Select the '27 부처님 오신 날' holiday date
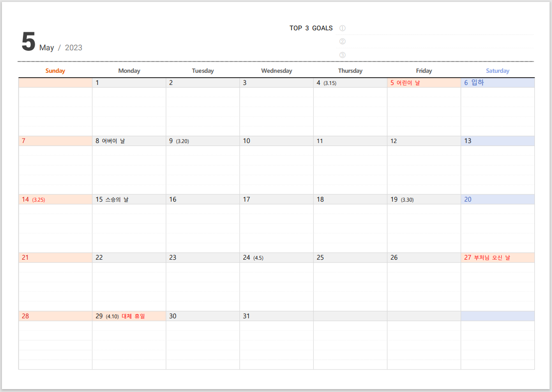 [498, 258]
